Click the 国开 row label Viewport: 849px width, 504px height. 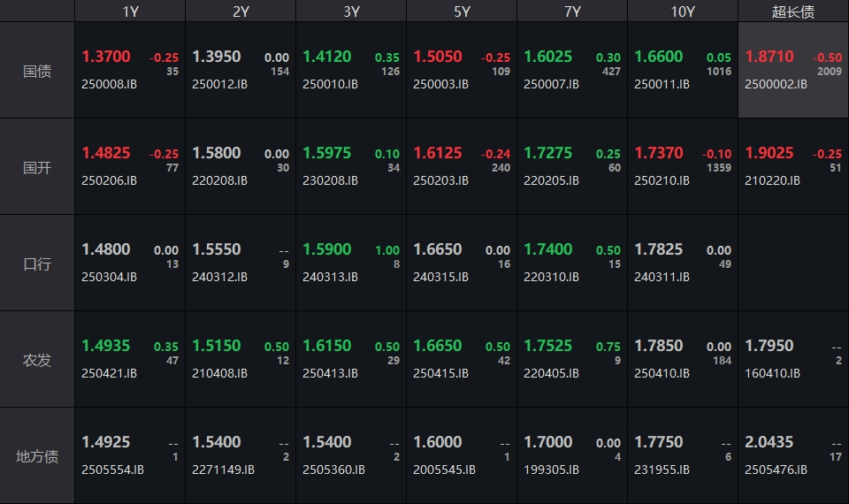click(x=37, y=167)
